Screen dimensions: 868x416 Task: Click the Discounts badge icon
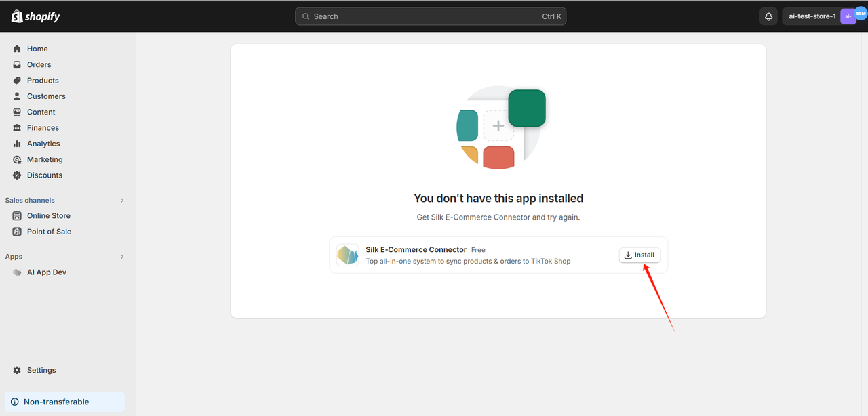click(17, 175)
